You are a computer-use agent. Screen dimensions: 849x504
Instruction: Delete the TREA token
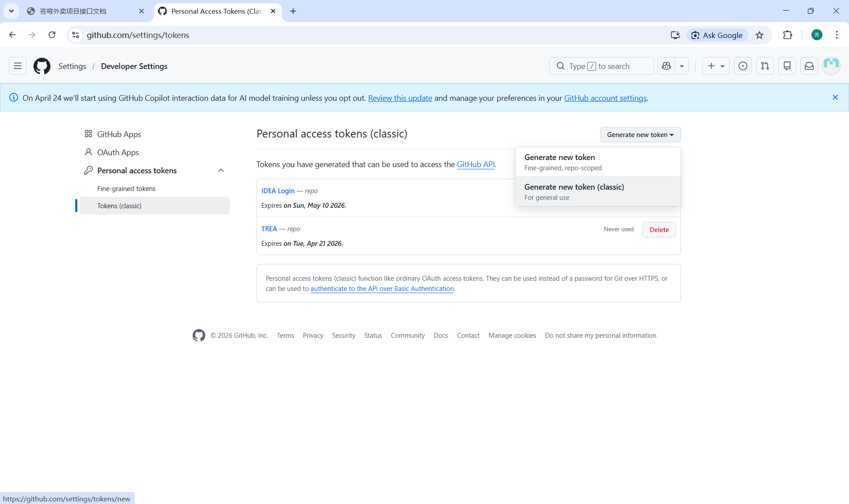[659, 229]
